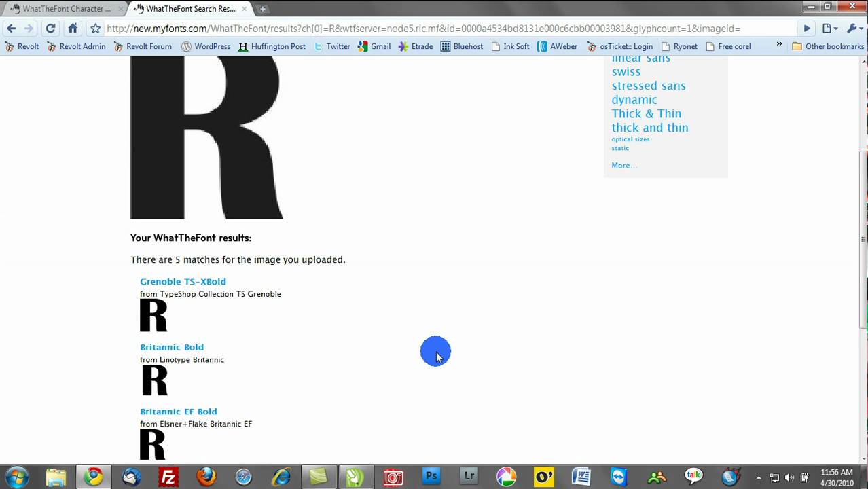This screenshot has width=868, height=489.
Task: Open Photoshop from the taskbar
Action: click(x=431, y=477)
